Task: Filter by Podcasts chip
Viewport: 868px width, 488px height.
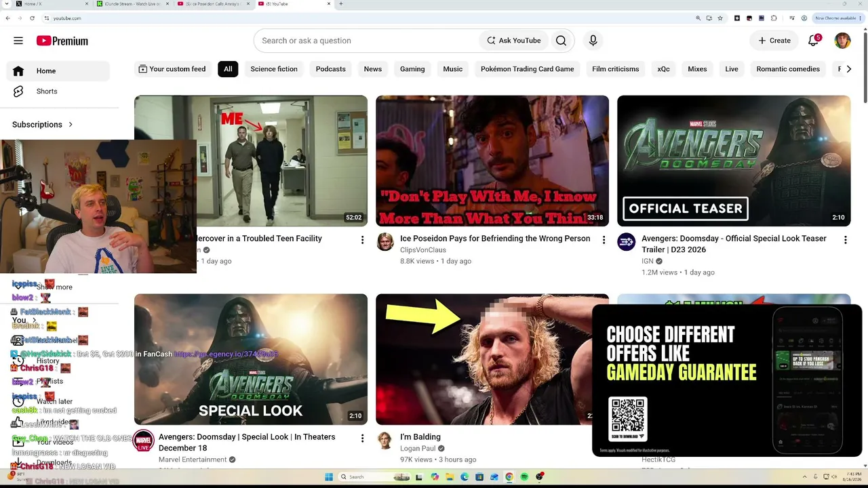Action: 331,69
